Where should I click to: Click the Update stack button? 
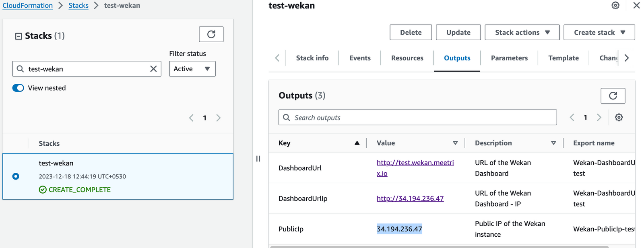point(458,33)
